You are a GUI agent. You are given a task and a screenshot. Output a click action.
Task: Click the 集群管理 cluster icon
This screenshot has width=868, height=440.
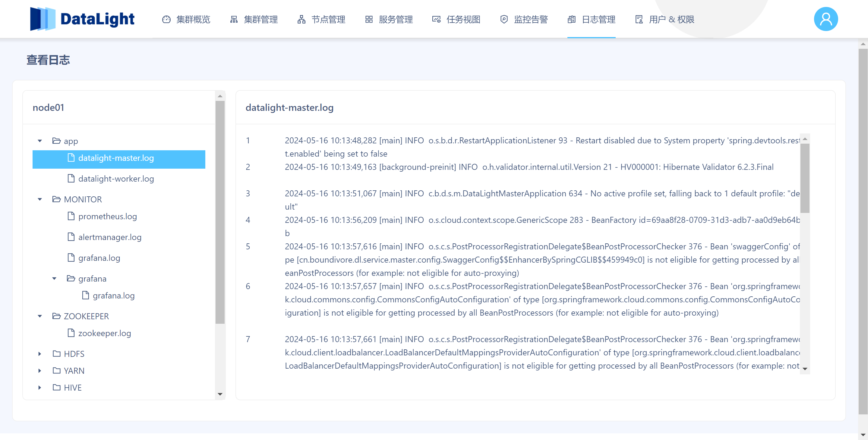tap(234, 20)
